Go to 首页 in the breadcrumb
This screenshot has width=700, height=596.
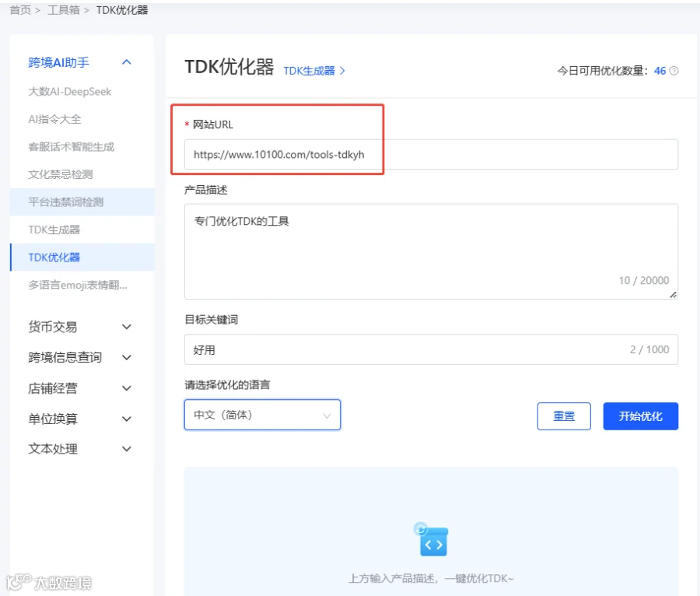20,10
